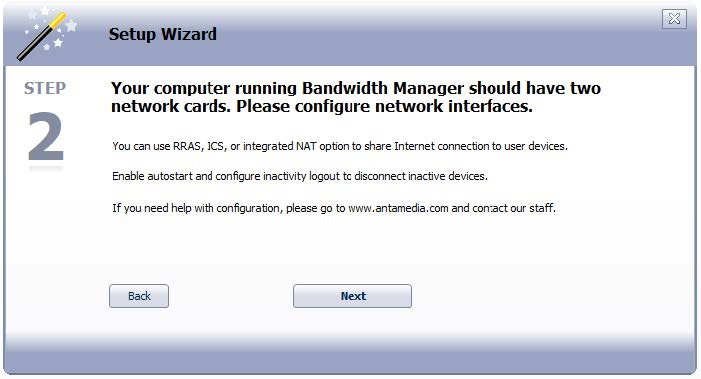Click the RRAS, ICS text line
Image resolution: width=701 pixels, height=379 pixels.
[x=340, y=146]
